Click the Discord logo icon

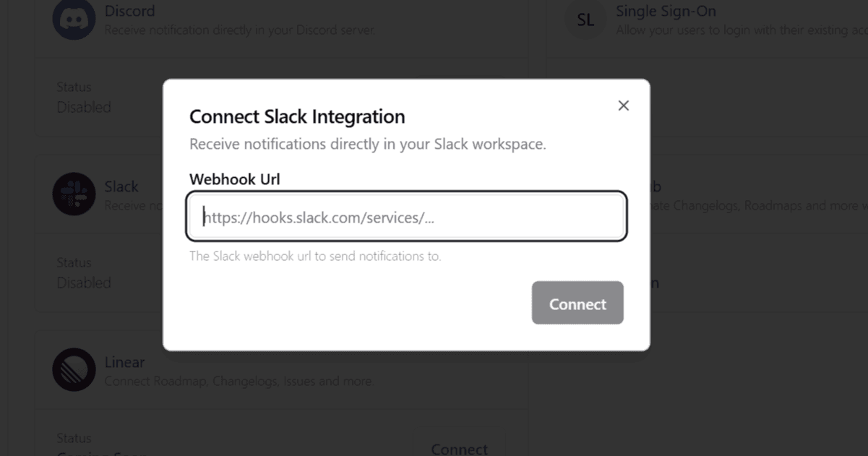(x=74, y=20)
